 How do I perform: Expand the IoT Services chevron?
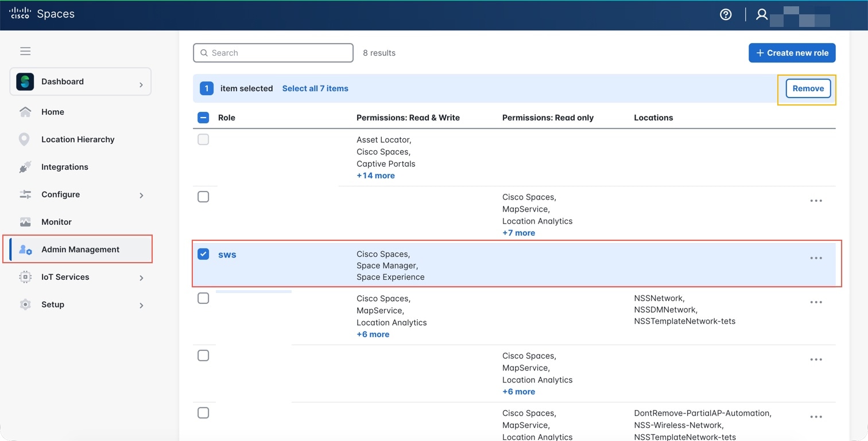pos(141,278)
